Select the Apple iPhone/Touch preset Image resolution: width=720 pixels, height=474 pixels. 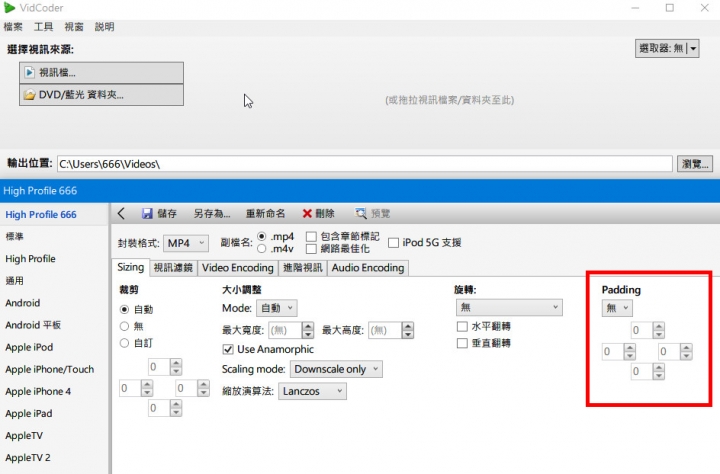pyautogui.click(x=55, y=369)
